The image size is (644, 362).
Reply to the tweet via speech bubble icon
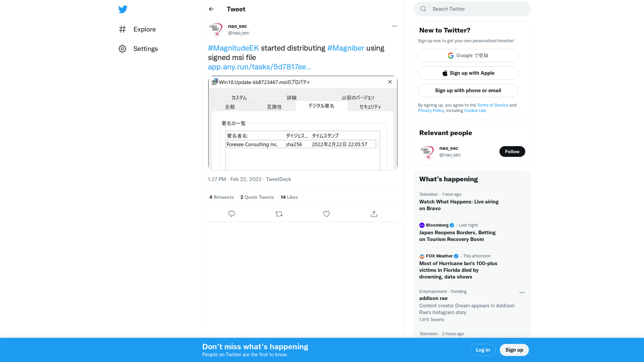pyautogui.click(x=231, y=214)
